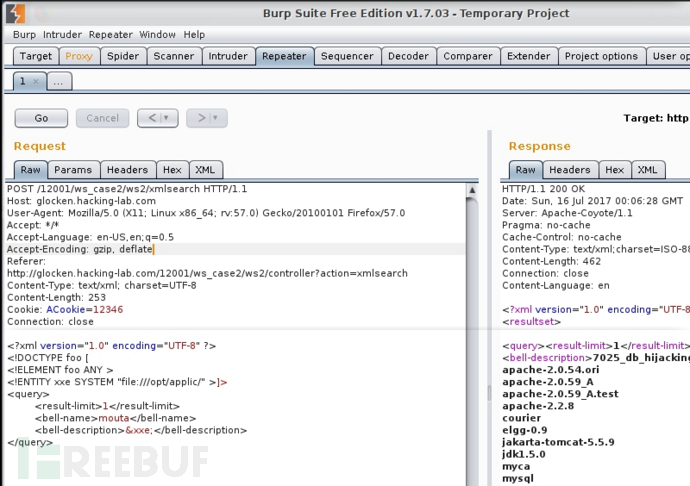Open the Burp menu
The width and height of the screenshot is (690, 486).
[x=24, y=34]
